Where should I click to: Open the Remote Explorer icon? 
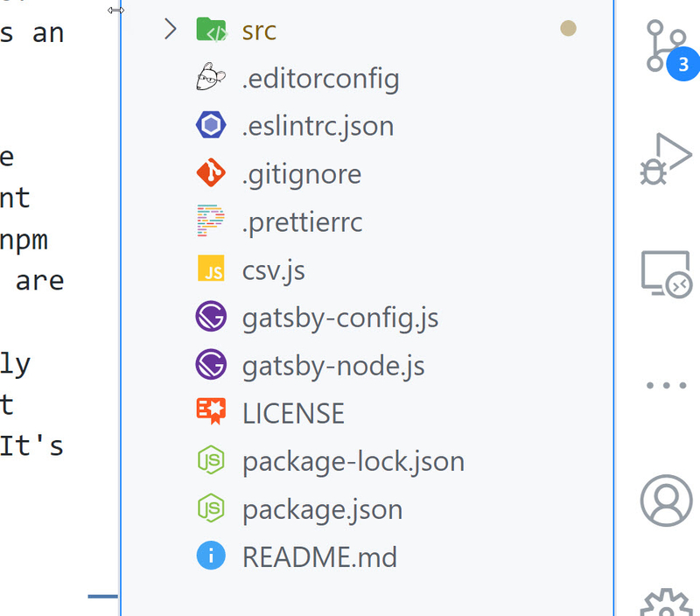point(667,273)
